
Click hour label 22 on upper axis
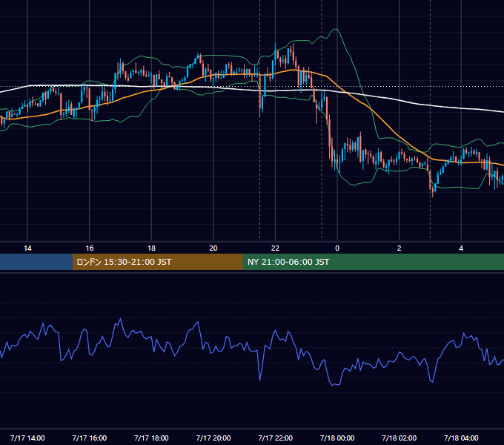[x=276, y=248]
